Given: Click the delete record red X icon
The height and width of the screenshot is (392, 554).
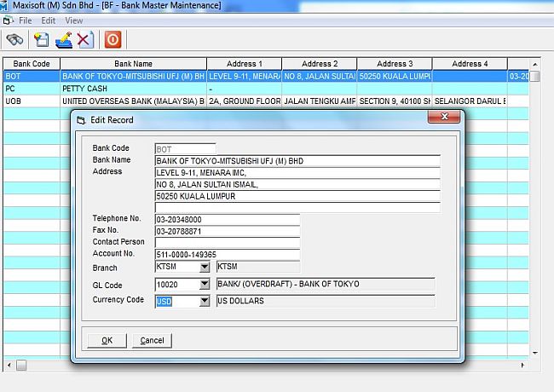Looking at the screenshot, I should coord(84,39).
